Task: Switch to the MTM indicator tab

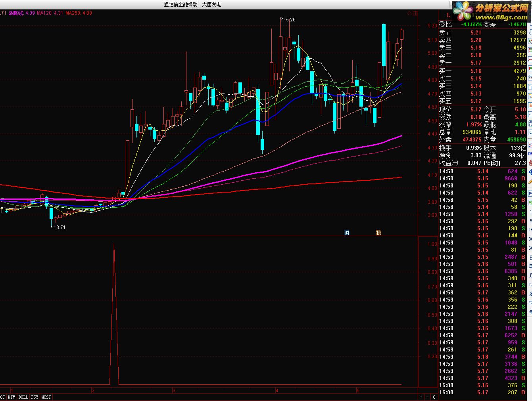Action: (12, 397)
